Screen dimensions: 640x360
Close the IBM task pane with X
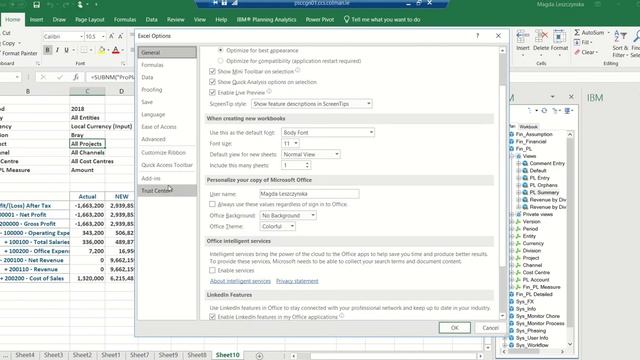click(x=571, y=97)
